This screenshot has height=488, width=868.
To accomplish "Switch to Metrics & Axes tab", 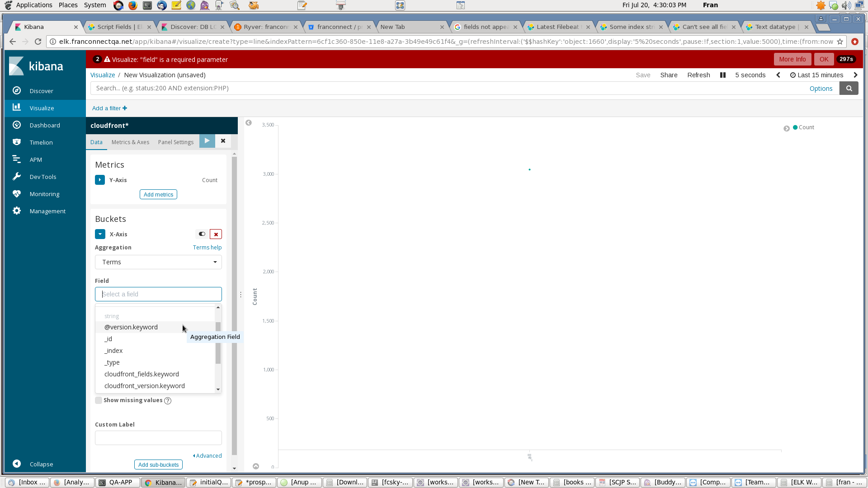I will [130, 142].
